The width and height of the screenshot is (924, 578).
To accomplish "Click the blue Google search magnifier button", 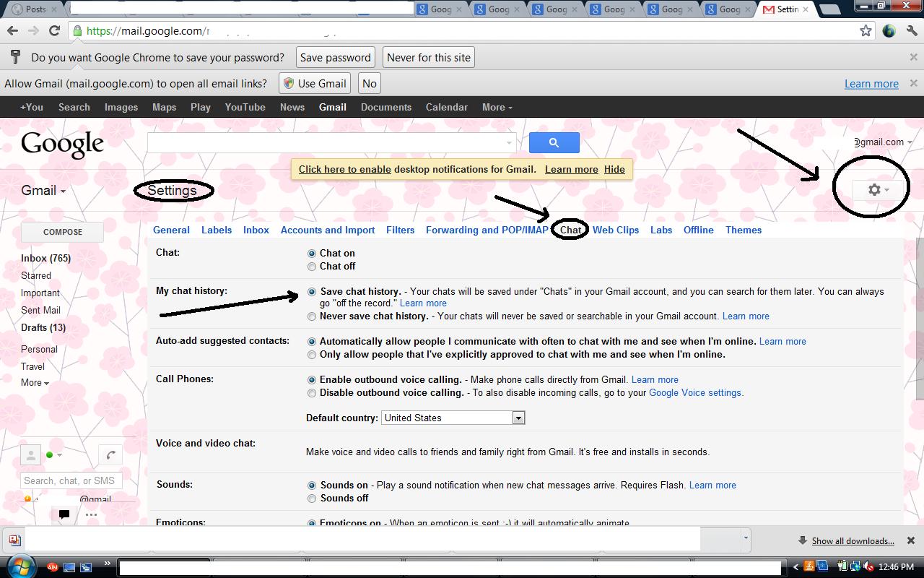I will (554, 142).
